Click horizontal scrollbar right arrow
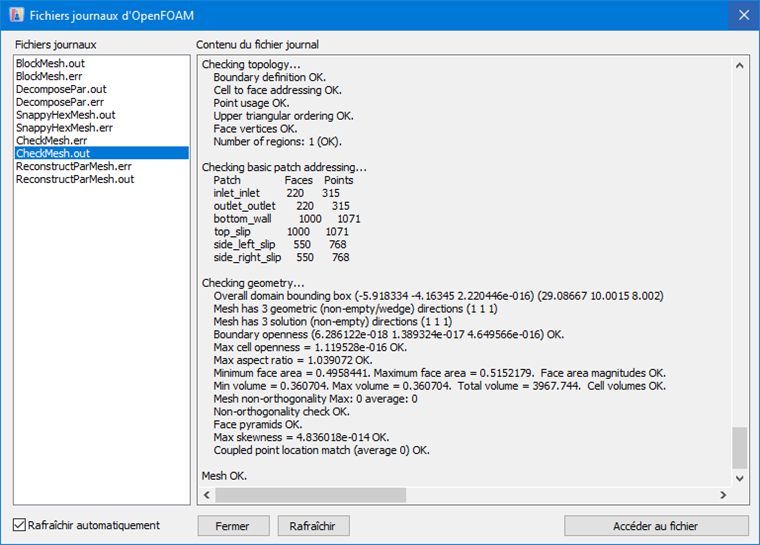Viewport: 760px width, 545px height. 723,495
